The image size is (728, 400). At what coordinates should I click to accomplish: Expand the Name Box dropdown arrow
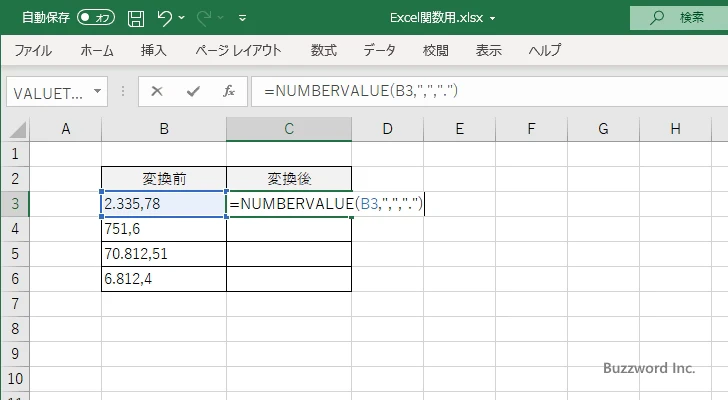tap(98, 91)
